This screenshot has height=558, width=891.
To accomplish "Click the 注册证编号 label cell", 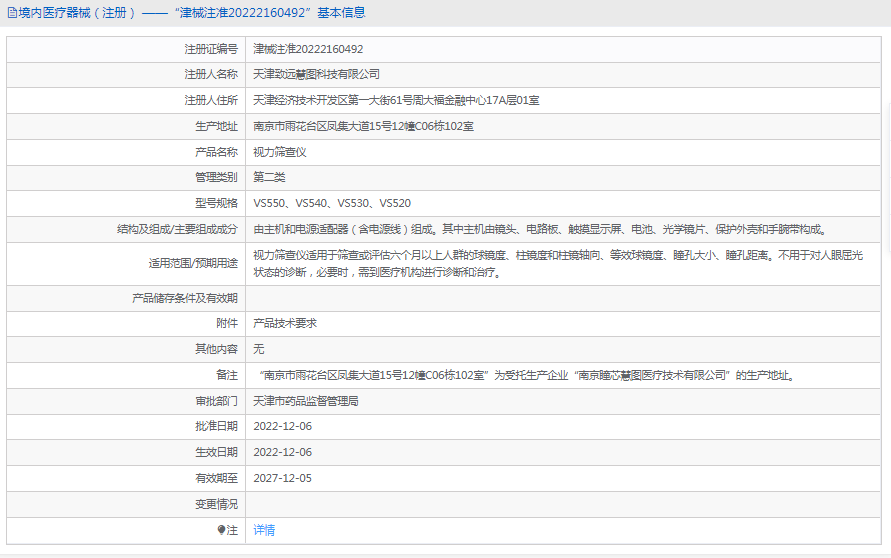I will coord(126,49).
